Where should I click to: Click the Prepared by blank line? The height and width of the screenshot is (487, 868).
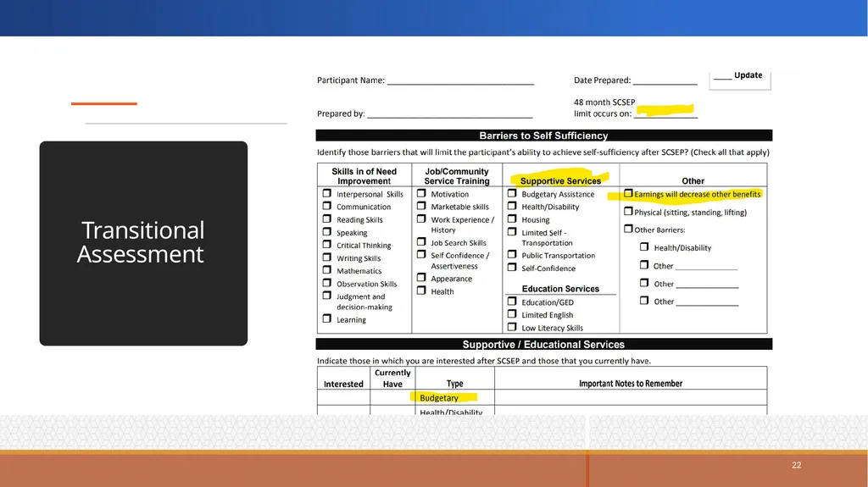click(449, 114)
